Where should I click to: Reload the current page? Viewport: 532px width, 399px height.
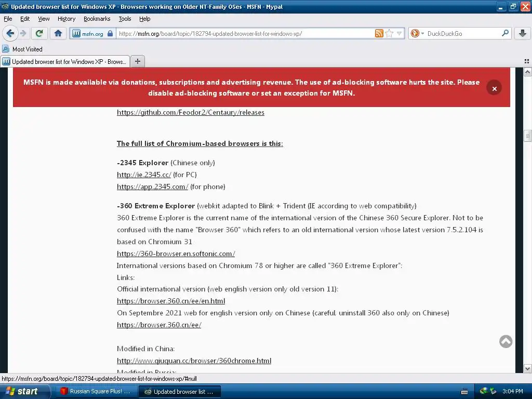point(39,33)
